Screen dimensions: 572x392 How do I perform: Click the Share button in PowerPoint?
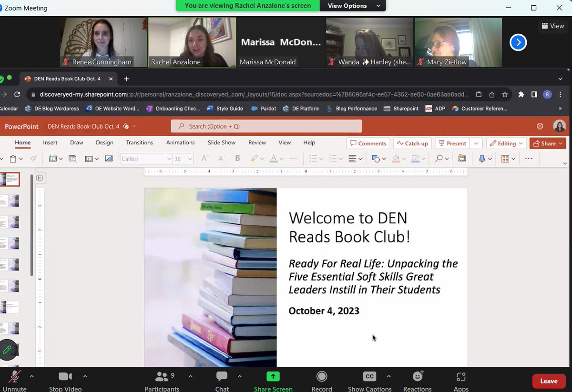pyautogui.click(x=547, y=143)
